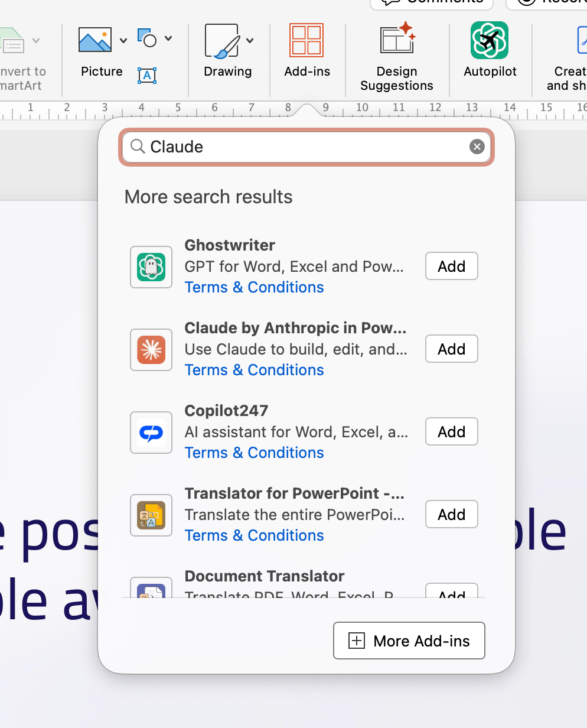Click 'Translate the entire PowerPoi…' description

pos(295,515)
